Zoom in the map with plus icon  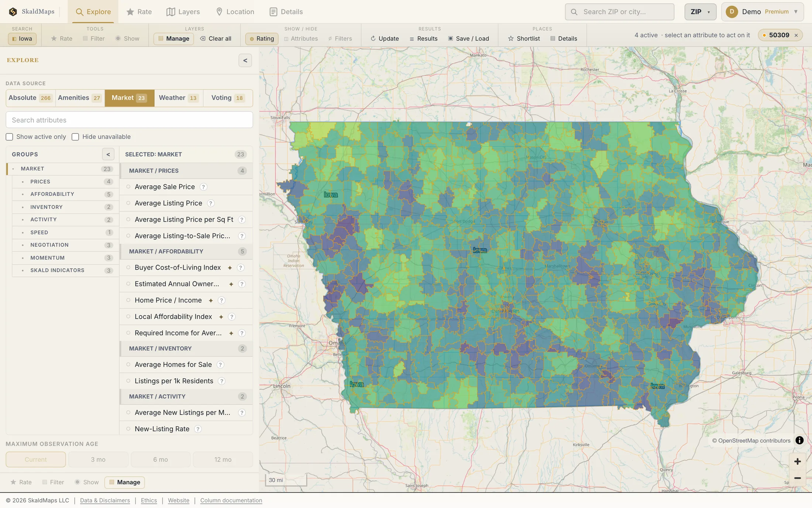click(797, 461)
